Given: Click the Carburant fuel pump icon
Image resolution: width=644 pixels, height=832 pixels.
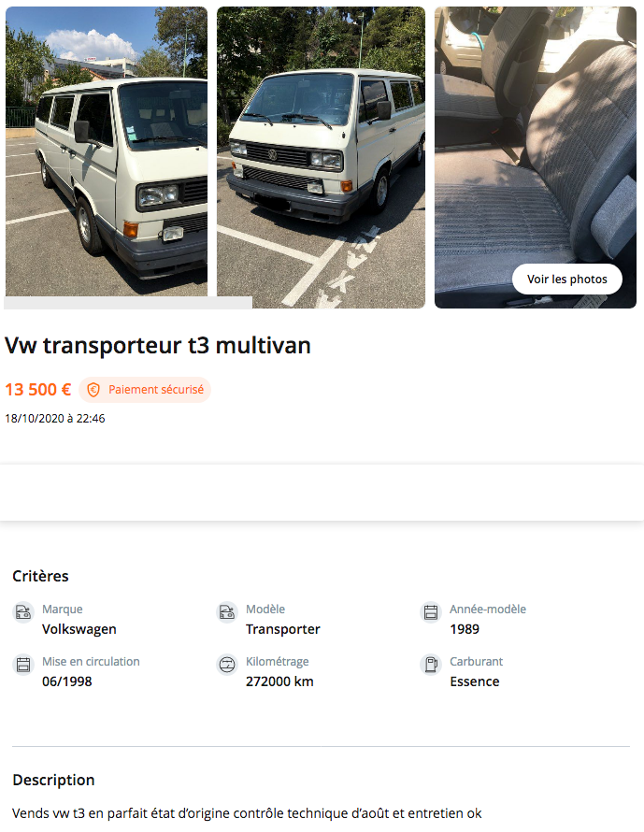Looking at the screenshot, I should (x=431, y=665).
